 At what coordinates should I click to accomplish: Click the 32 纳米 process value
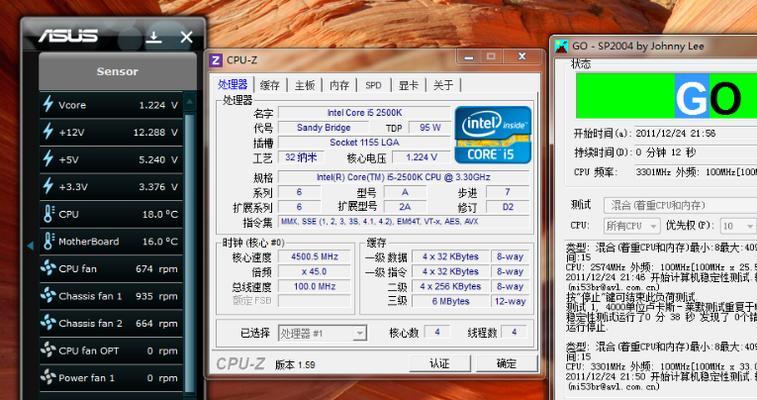301,157
